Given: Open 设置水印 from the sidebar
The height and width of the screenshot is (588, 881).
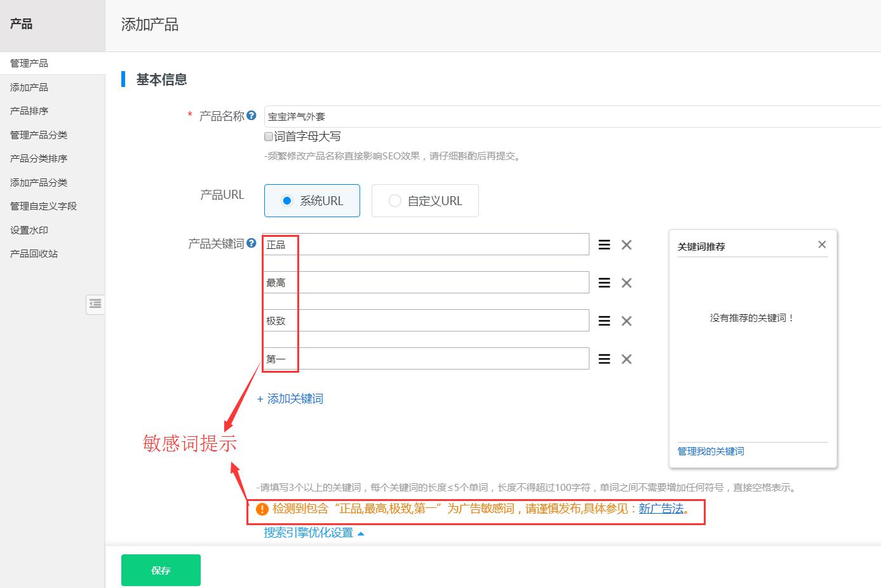Looking at the screenshot, I should click(29, 230).
